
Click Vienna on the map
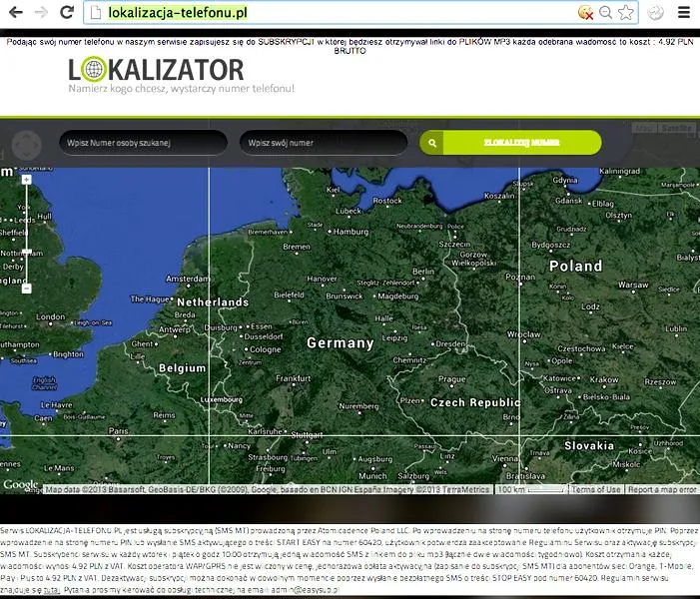505,458
